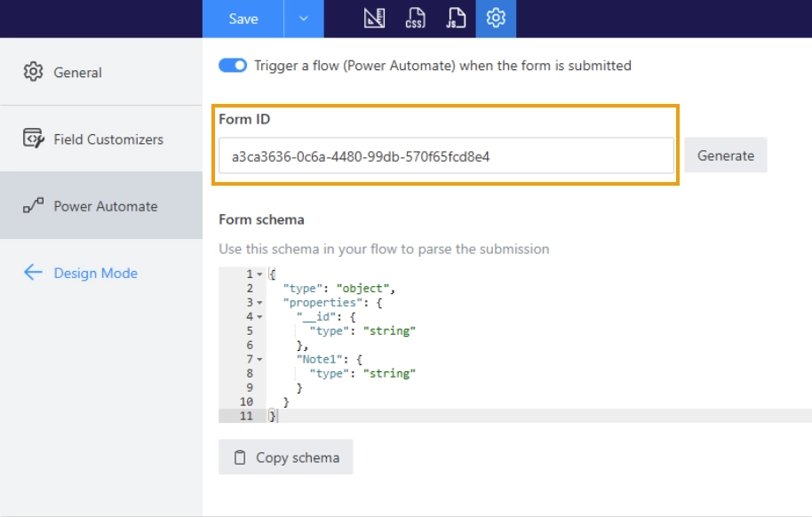This screenshot has width=812, height=517.
Task: Fold the "Note1" block on line 7
Action: (x=259, y=360)
